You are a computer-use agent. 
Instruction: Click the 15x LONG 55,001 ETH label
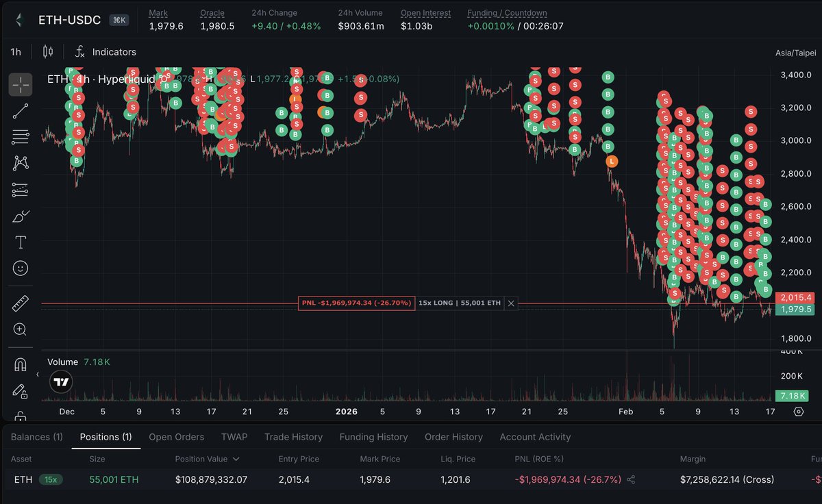[x=460, y=303]
